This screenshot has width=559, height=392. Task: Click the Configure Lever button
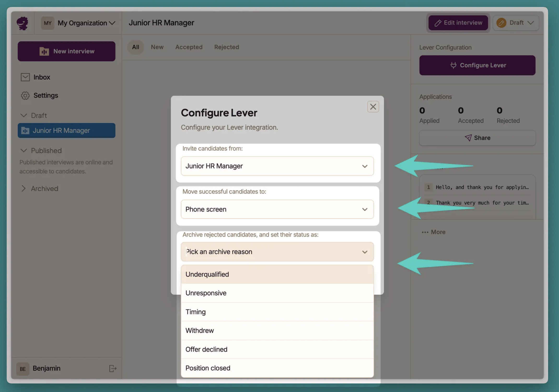pos(477,65)
